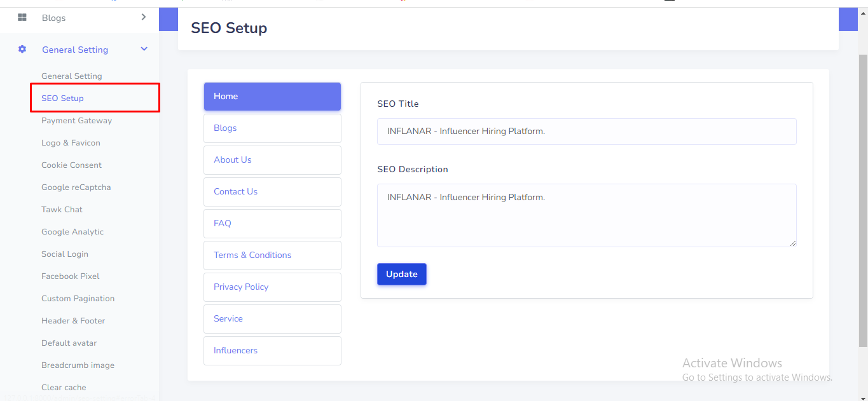868x401 pixels.
Task: Open the Influencers tab
Action: coord(272,351)
